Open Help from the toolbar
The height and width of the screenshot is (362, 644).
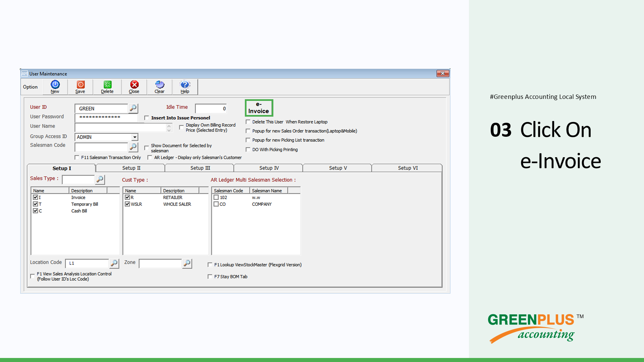tap(185, 86)
